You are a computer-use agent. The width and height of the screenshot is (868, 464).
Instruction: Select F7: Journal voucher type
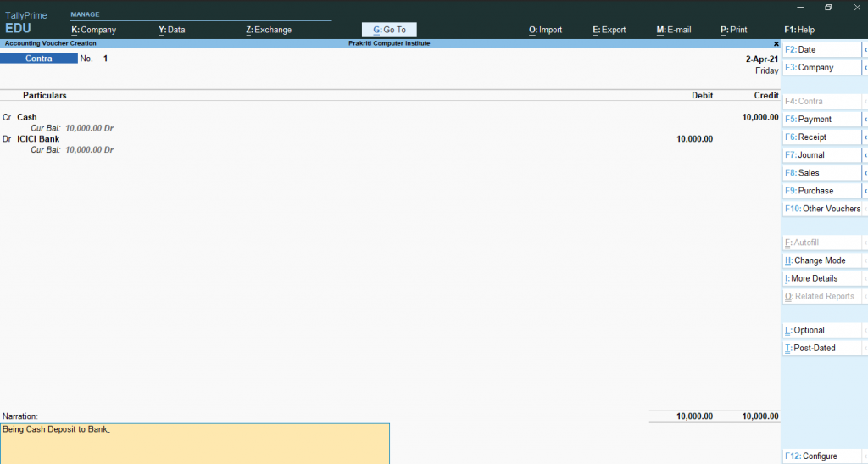pyautogui.click(x=821, y=155)
